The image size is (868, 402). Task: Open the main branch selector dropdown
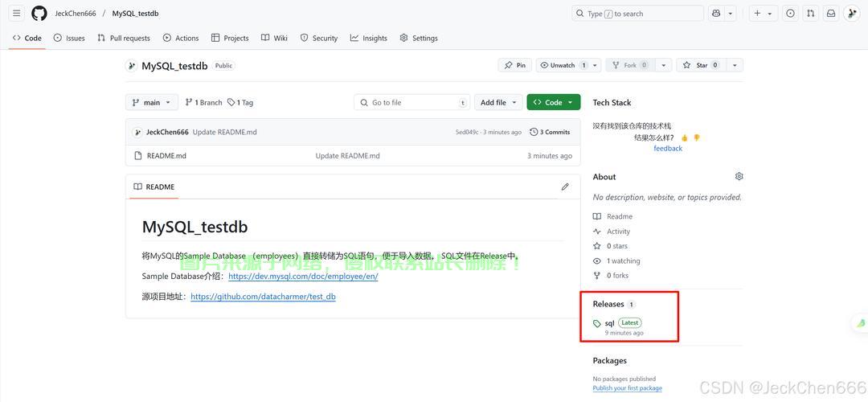pyautogui.click(x=152, y=102)
